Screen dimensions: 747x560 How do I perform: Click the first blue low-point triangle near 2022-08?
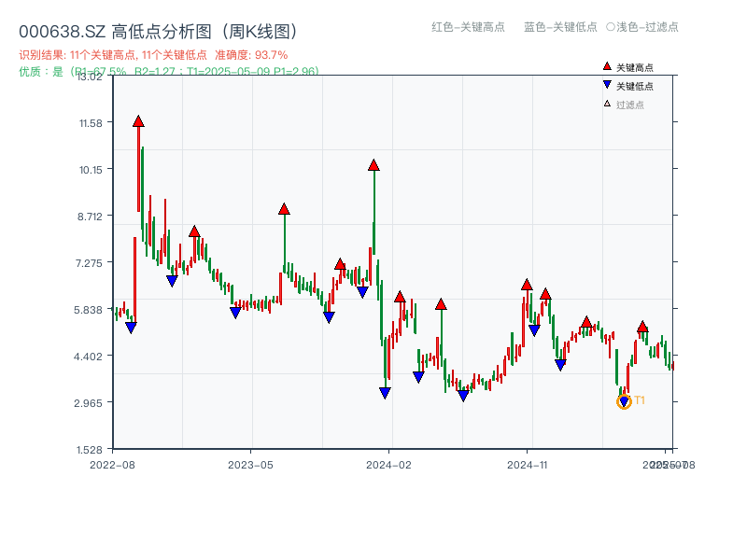tap(129, 327)
